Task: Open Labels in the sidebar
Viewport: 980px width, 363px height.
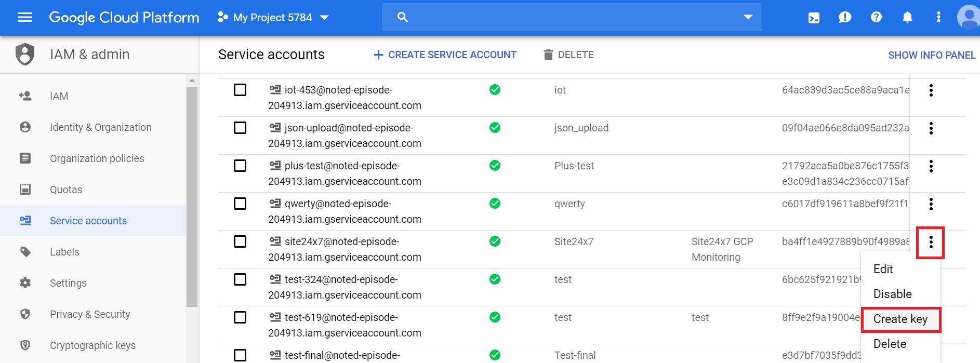Action: tap(64, 252)
